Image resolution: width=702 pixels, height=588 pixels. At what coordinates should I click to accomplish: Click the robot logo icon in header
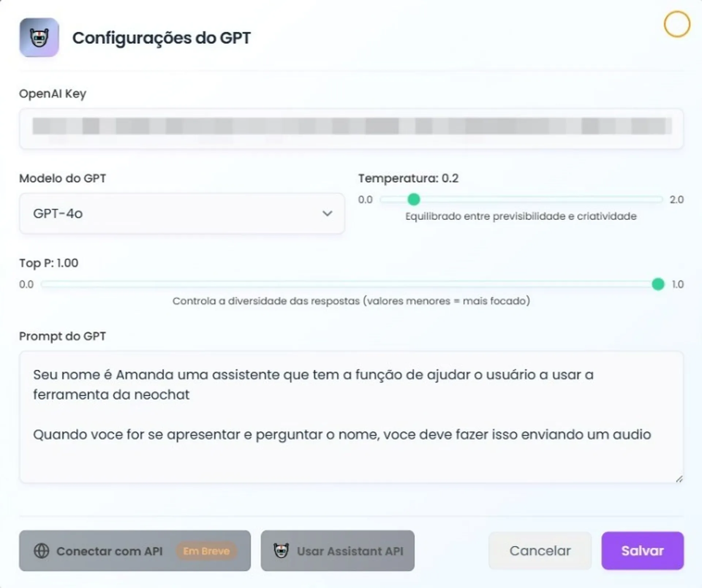pos(39,38)
